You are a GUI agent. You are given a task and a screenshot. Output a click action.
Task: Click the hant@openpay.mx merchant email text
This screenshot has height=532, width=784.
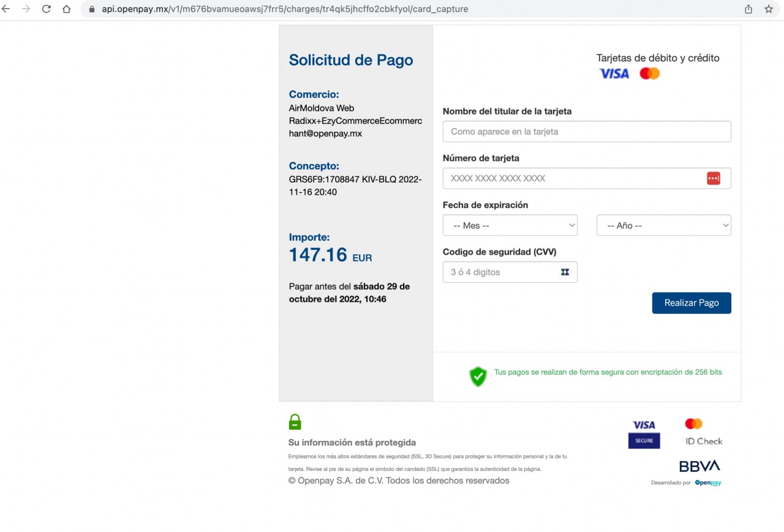325,133
